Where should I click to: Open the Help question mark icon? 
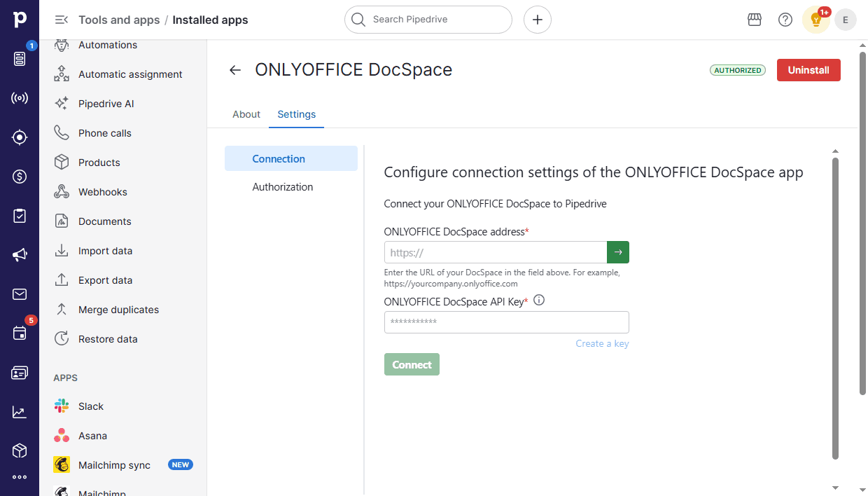pyautogui.click(x=785, y=20)
